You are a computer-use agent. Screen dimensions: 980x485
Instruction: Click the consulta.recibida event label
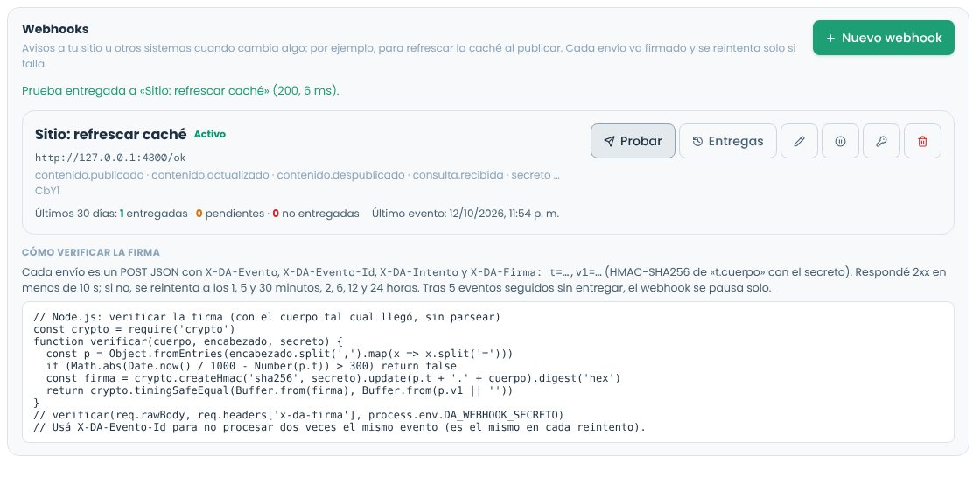coord(458,175)
